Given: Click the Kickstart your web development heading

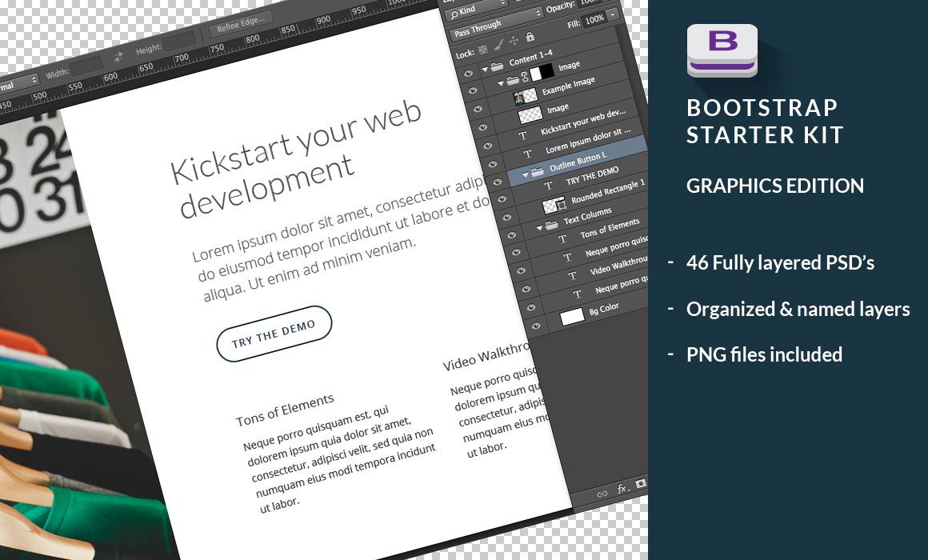Looking at the screenshot, I should (296, 161).
